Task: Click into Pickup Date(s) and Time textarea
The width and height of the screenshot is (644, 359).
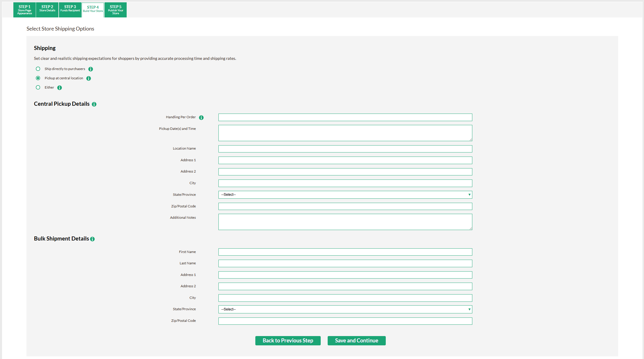Action: click(345, 133)
